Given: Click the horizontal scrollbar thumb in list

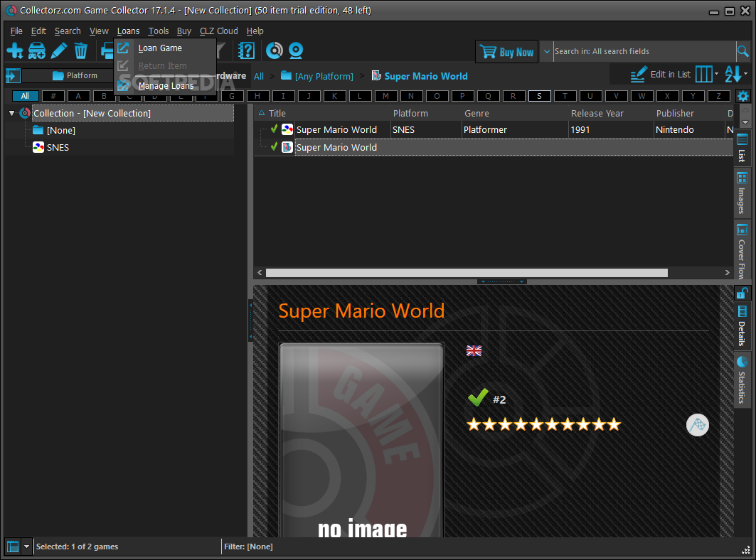Looking at the screenshot, I should point(467,273).
